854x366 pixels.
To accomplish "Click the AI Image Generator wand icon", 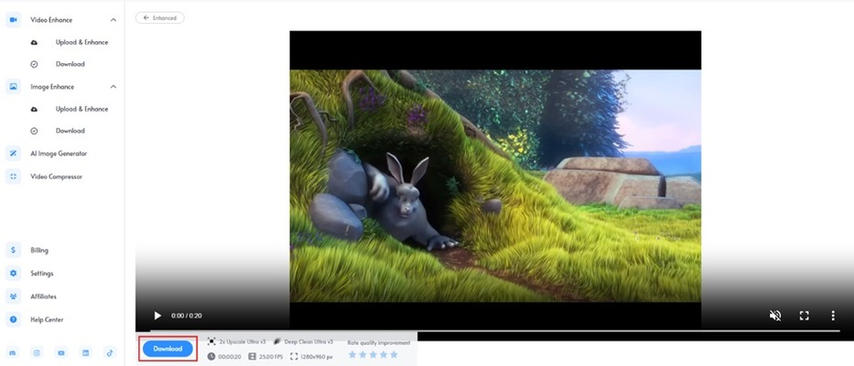I will [x=13, y=154].
